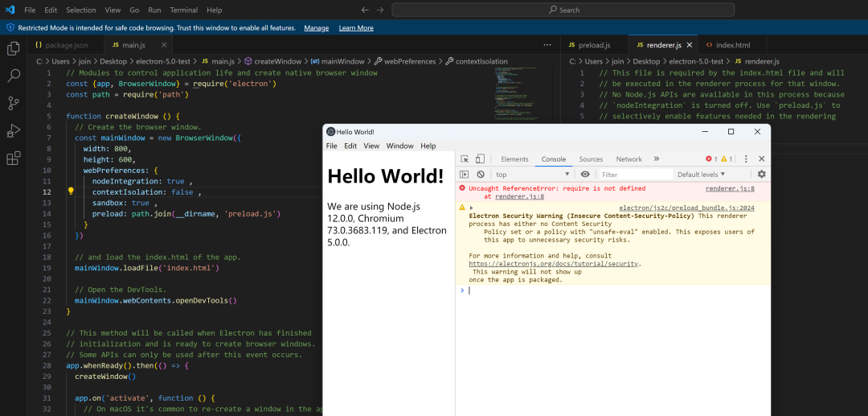
Task: Open the Explorer view in activity bar
Action: [x=13, y=49]
